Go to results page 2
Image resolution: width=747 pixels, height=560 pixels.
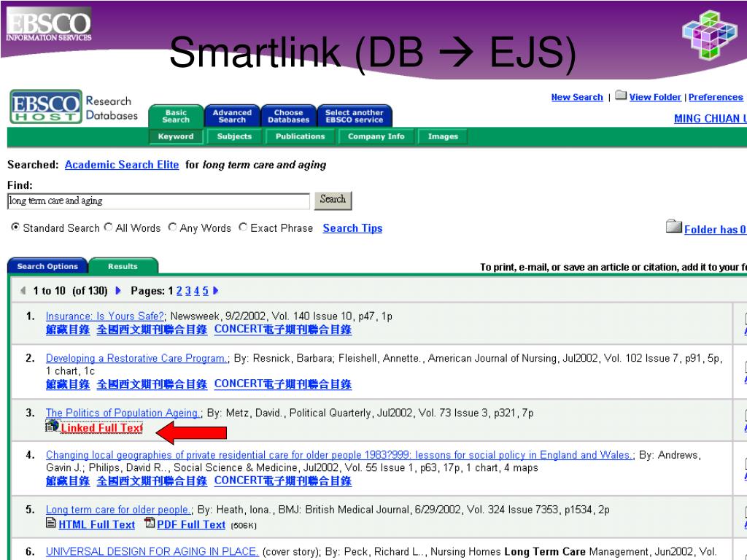click(179, 290)
